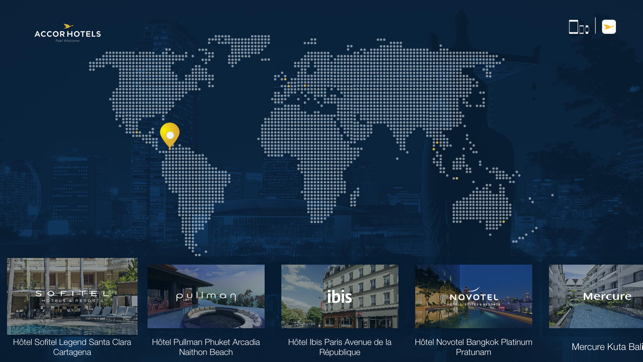Open the Novotel hotel thumbnail
Viewport: 643px width, 362px height.
pos(474,296)
